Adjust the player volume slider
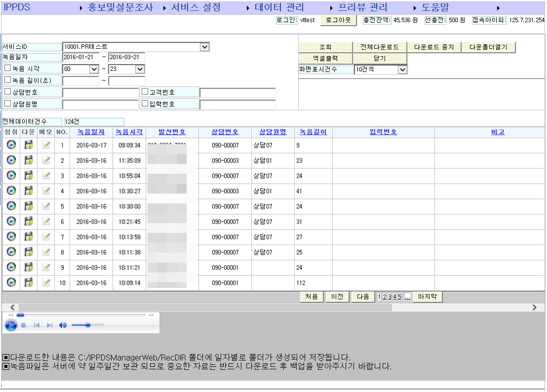Viewport: 547px width, 392px height. coord(88,325)
